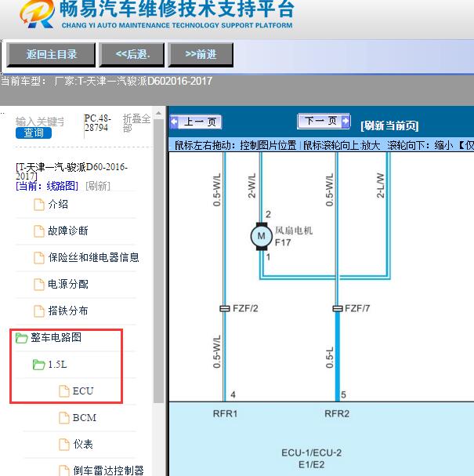Click the document icon next to 故障诊断
This screenshot has height=476, width=474.
(39, 231)
